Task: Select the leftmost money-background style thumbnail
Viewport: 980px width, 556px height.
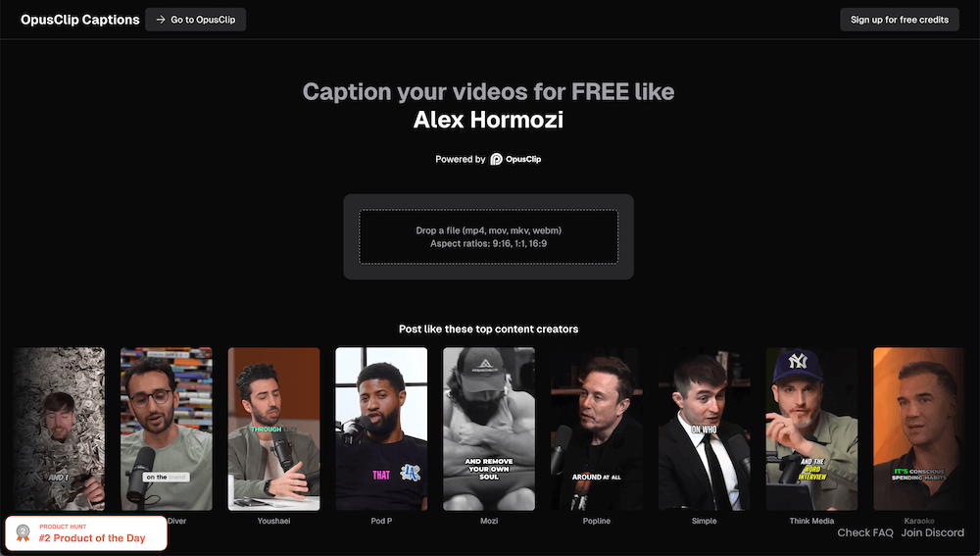Action: tap(59, 430)
